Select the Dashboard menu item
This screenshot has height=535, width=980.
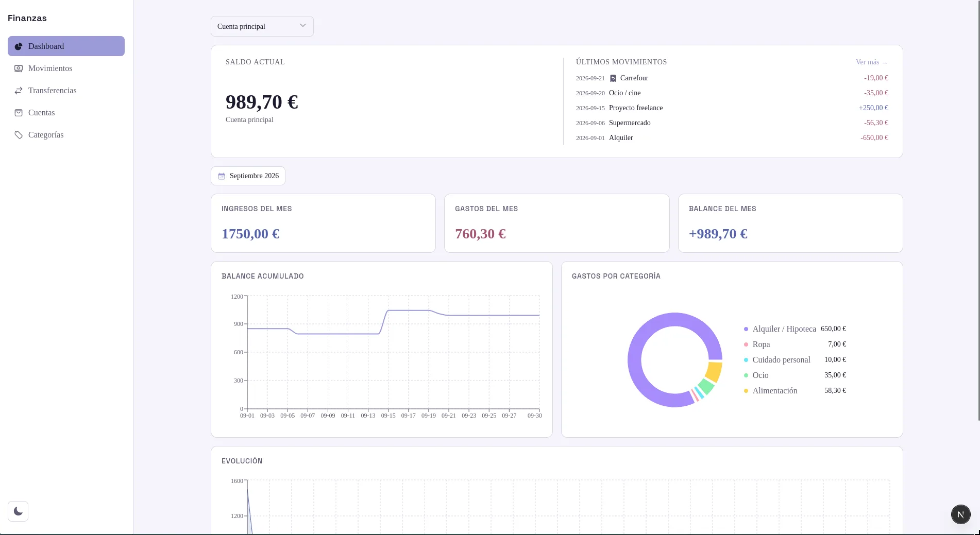(66, 46)
